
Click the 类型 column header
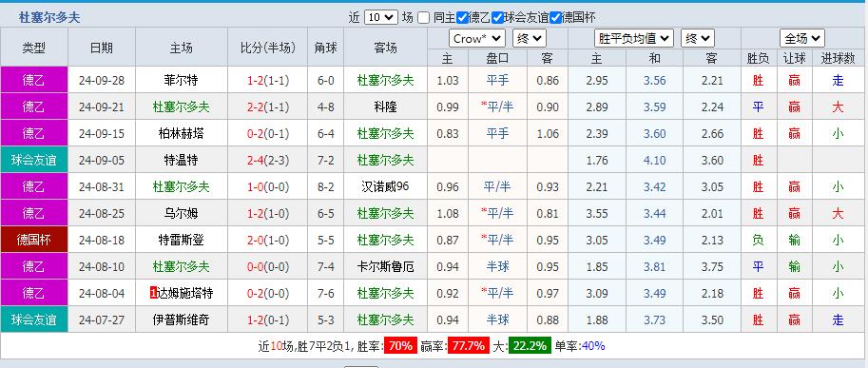(34, 48)
